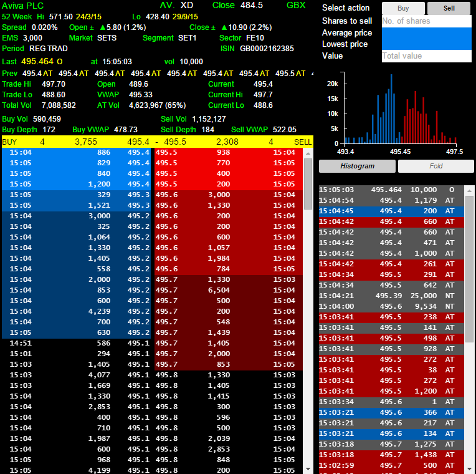
Task: Click the 52 Week Hi value 571.50
Action: pos(61,17)
